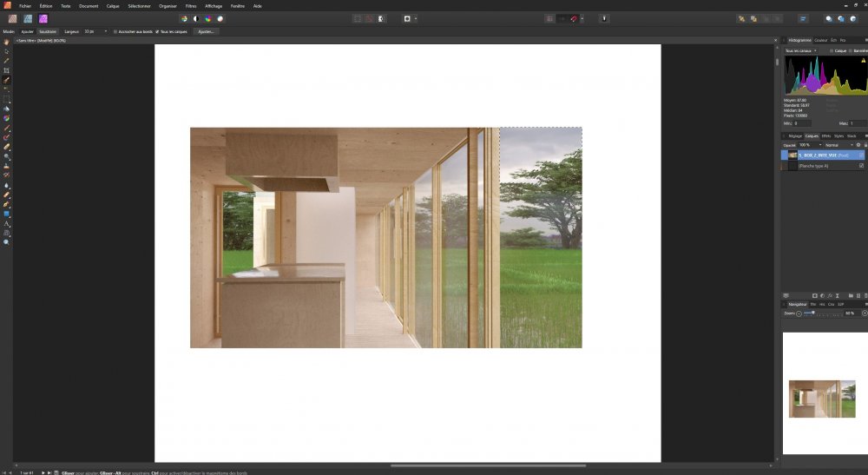Open the Calque menu
The width and height of the screenshot is (868, 475).
click(113, 6)
